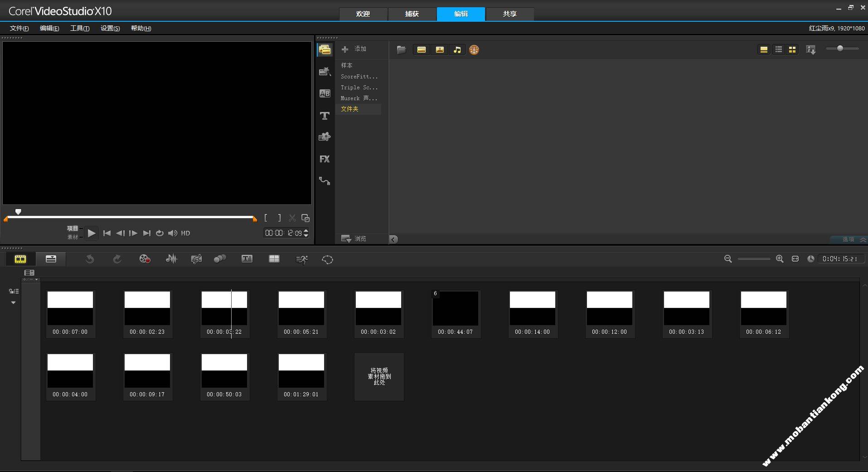The image size is (868, 472).
Task: Open the FX filter library
Action: (325, 159)
